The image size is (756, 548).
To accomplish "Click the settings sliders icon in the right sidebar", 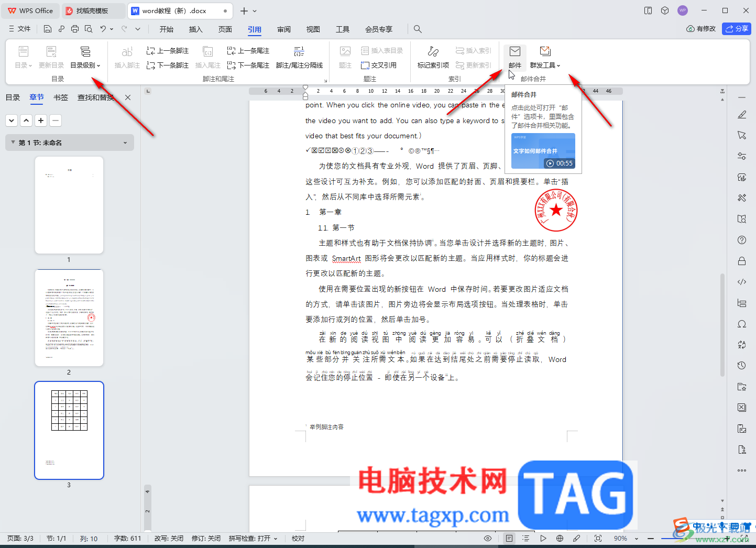I will click(x=742, y=156).
